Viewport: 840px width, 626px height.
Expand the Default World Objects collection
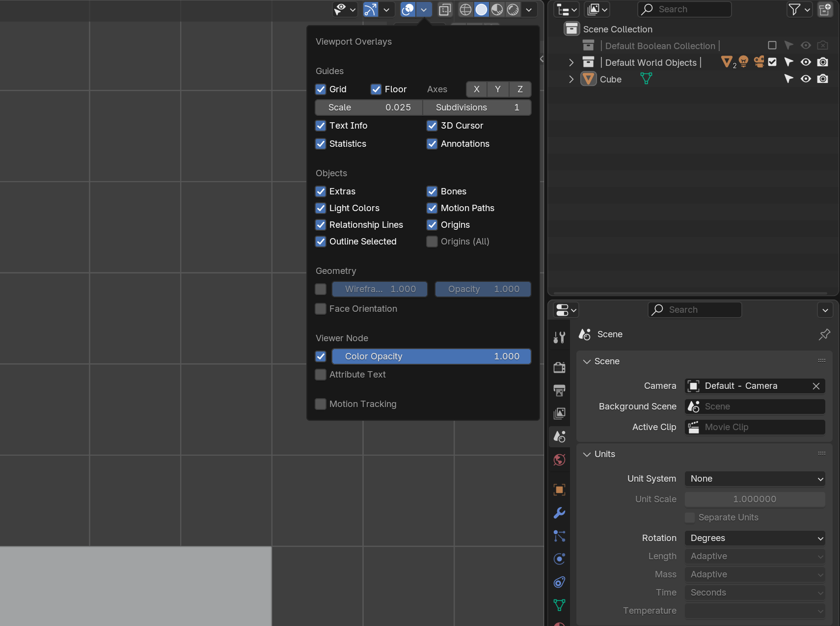click(x=571, y=62)
